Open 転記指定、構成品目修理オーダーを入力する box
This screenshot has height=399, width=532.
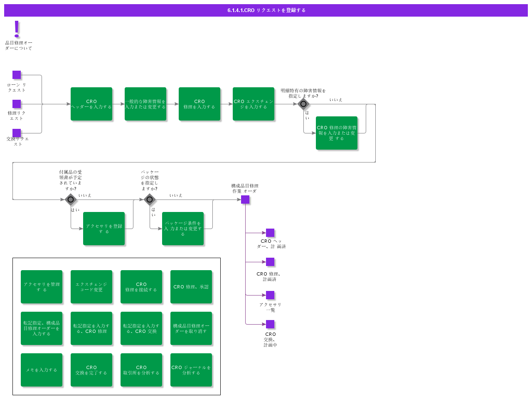pos(42,328)
